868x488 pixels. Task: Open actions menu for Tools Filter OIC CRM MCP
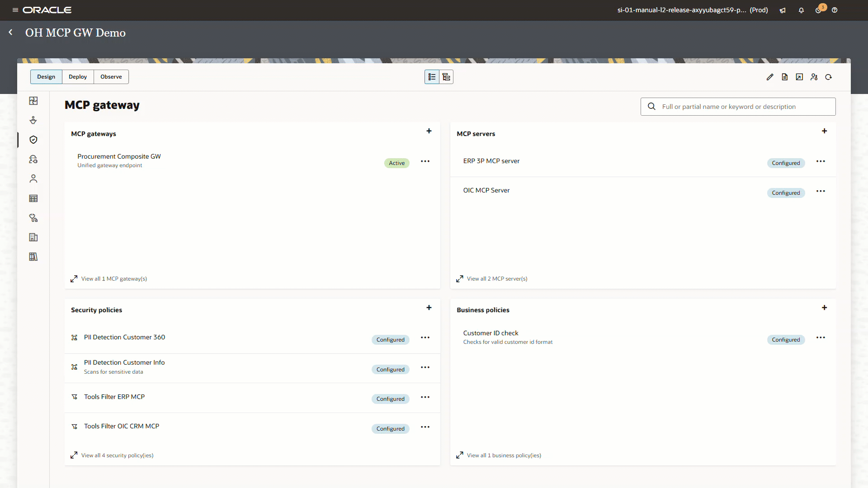[x=425, y=427]
